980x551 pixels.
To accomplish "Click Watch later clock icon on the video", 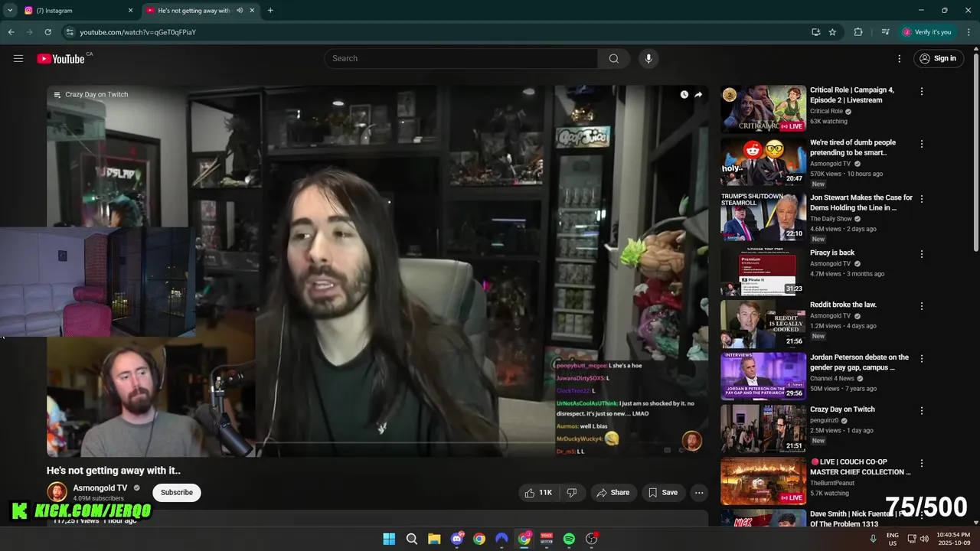I will 684,95.
